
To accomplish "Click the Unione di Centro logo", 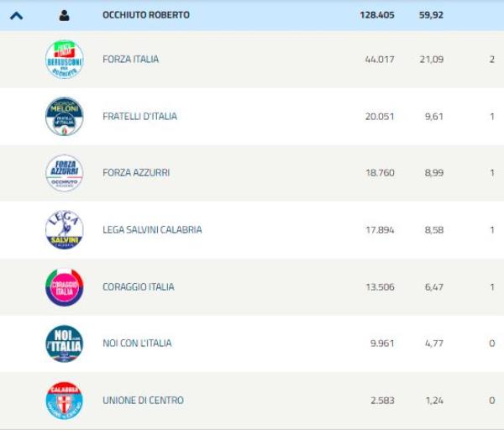I will click(64, 401).
